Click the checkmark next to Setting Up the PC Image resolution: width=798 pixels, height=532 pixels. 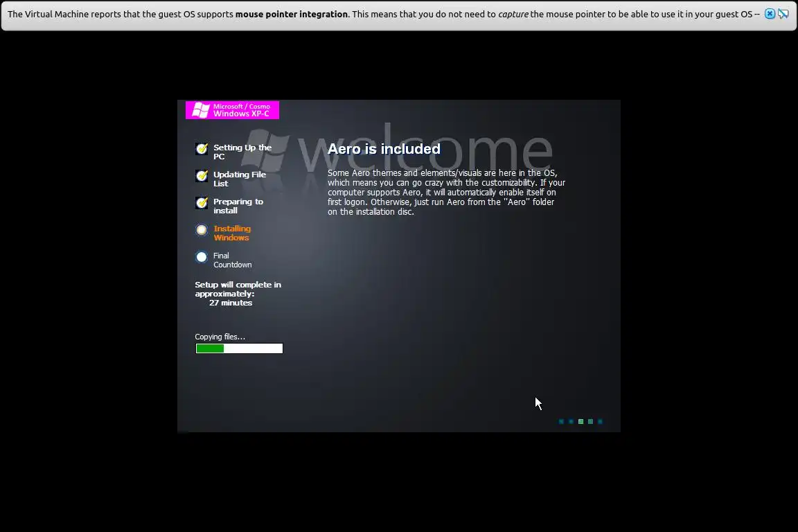click(x=202, y=149)
